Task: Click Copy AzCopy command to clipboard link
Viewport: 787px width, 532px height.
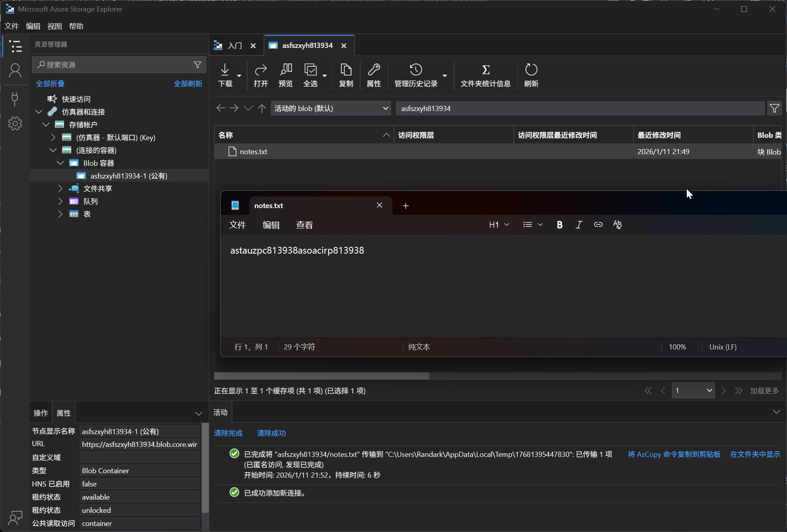Action: (674, 454)
